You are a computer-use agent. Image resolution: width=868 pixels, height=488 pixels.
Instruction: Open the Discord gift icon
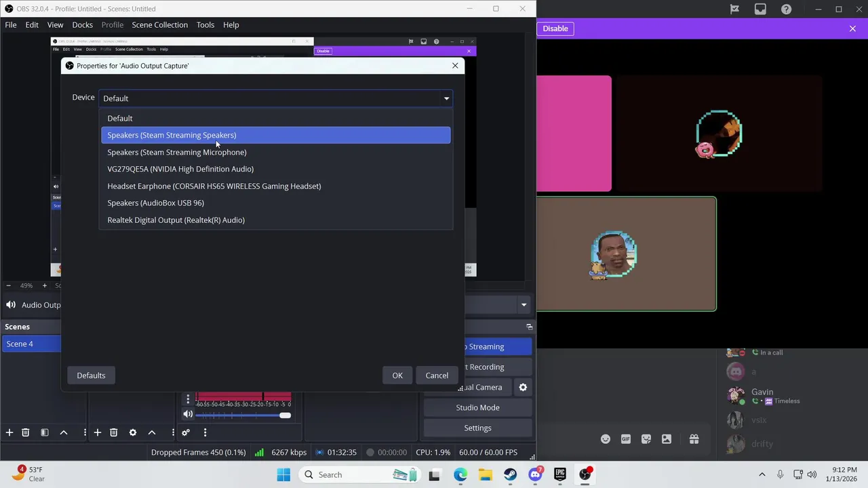pyautogui.click(x=694, y=439)
